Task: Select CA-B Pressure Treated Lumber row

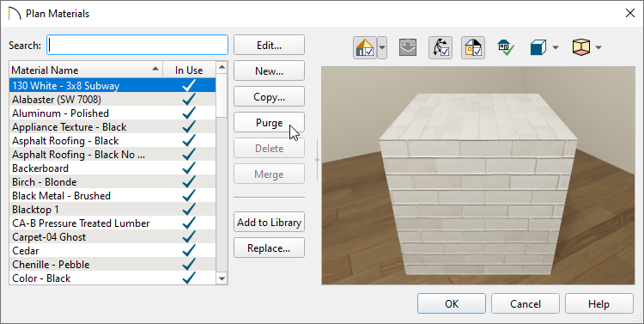Action: tap(112, 223)
